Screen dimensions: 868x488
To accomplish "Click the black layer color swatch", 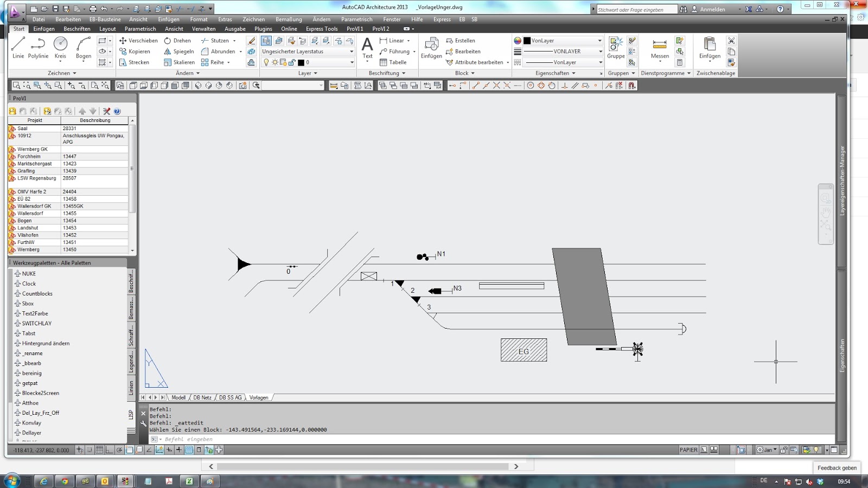I will tap(301, 62).
